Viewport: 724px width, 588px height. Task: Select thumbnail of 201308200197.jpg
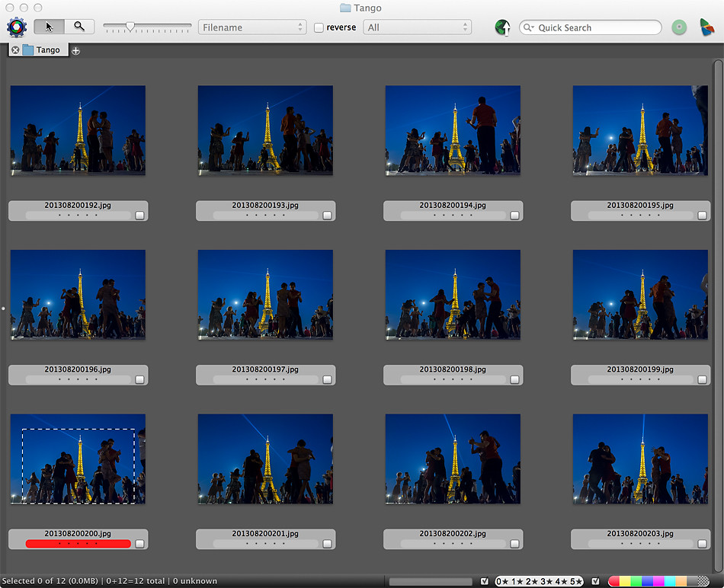pyautogui.click(x=265, y=295)
